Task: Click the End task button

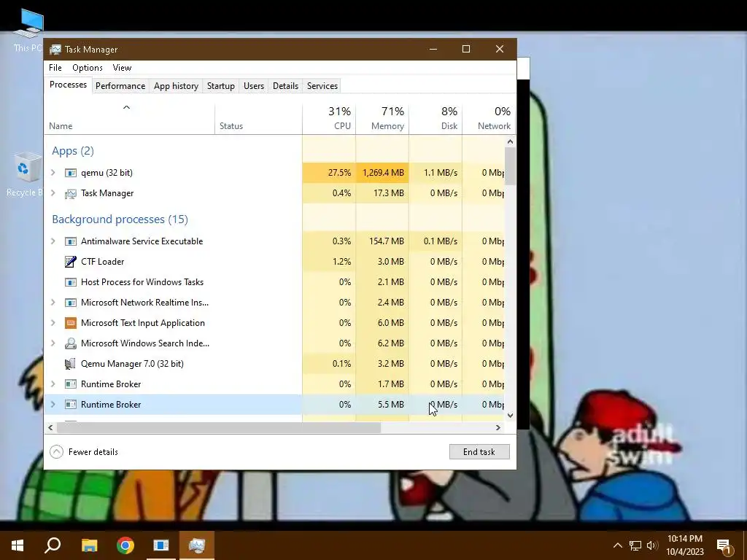Action: [x=479, y=452]
